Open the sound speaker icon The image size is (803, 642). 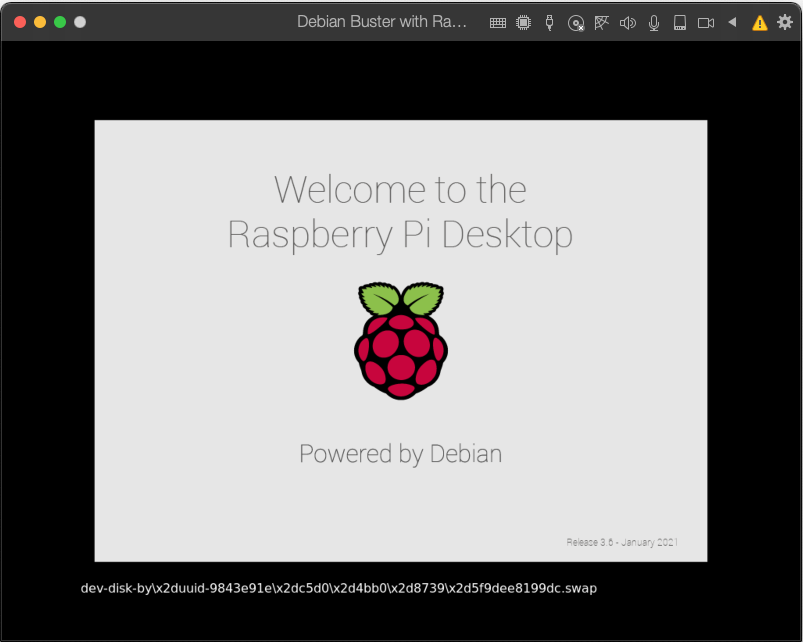tap(628, 23)
